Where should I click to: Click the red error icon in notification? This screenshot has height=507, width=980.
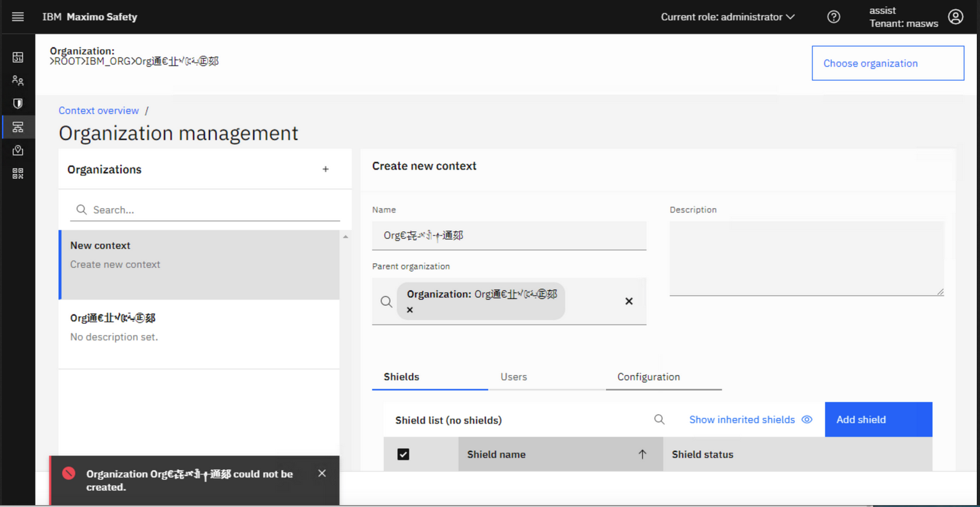point(69,473)
